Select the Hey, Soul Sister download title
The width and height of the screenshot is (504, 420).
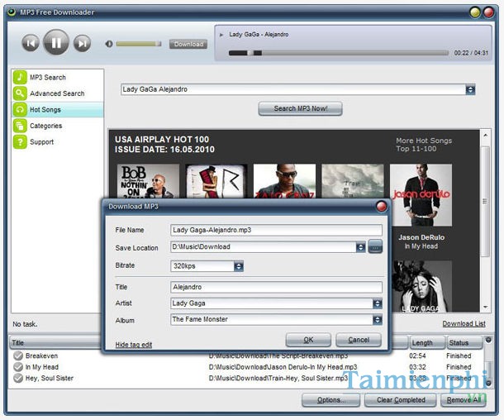50,378
